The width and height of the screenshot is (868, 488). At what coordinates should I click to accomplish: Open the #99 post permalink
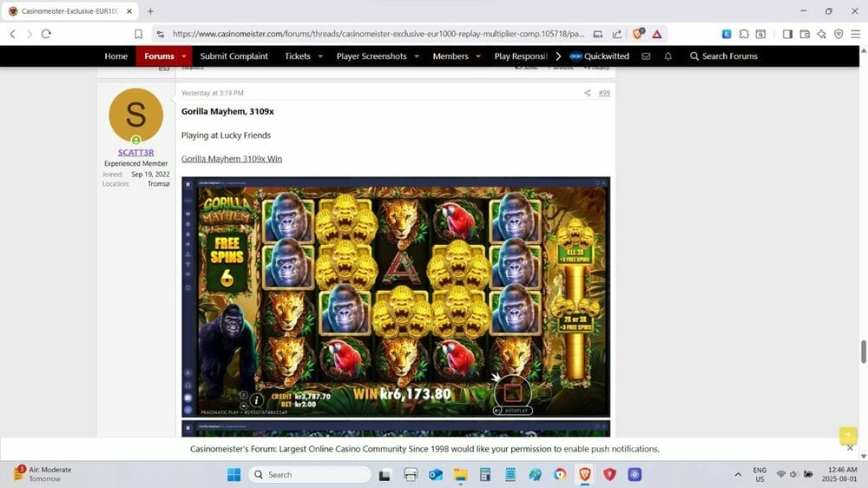(604, 93)
